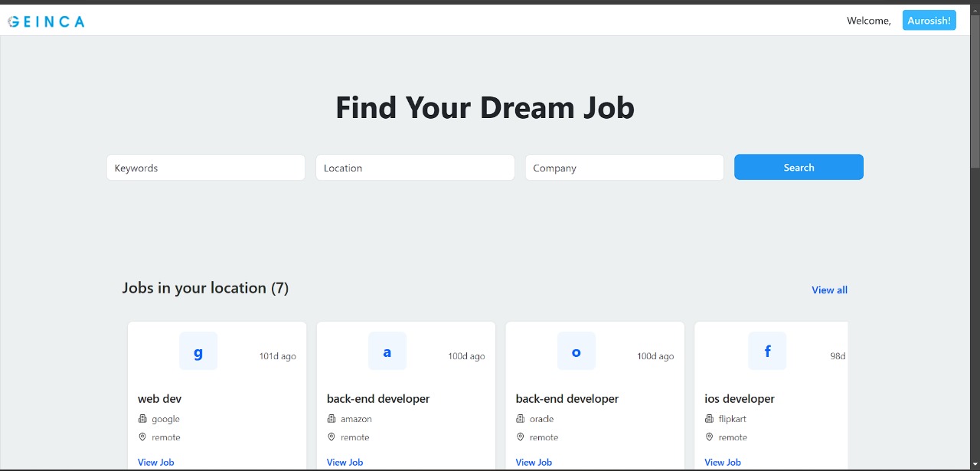Screen dimensions: 980x471
Task: Click the amazon 'a' company avatar
Action: coord(387,352)
